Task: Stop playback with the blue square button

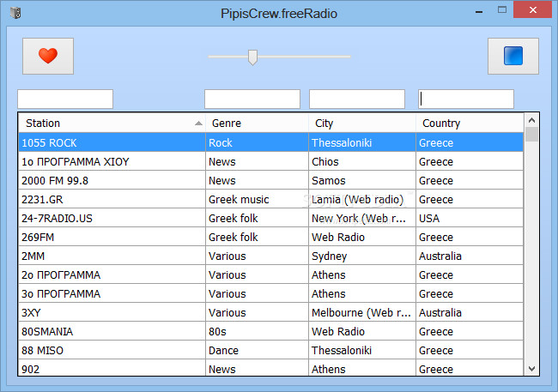Action: coord(513,57)
